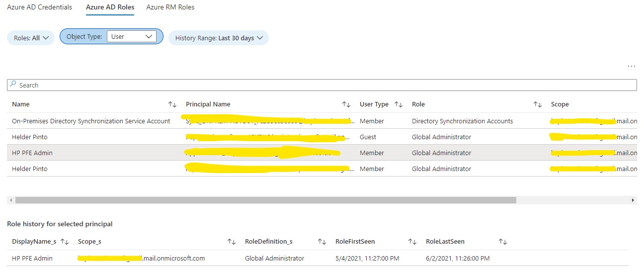
Task: Sort history by DisplayName_s arrows
Action: coord(65,242)
